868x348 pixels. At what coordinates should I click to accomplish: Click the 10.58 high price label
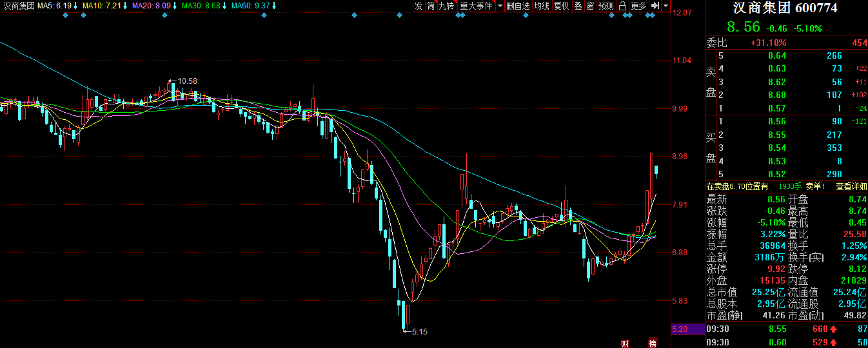(x=187, y=81)
